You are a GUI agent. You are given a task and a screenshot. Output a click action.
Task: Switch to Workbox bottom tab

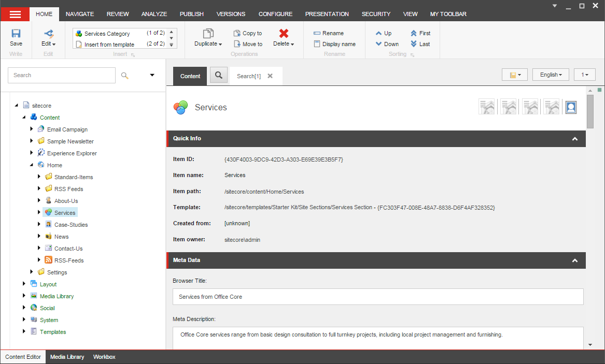coord(104,357)
